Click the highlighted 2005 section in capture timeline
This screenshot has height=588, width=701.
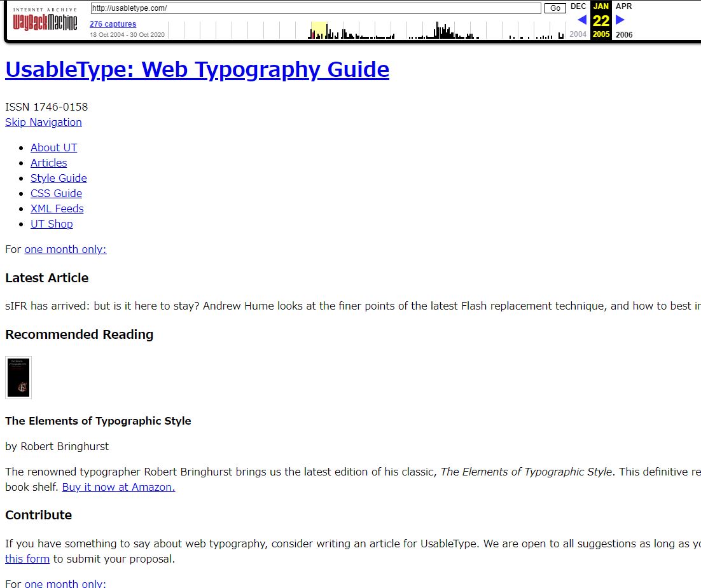(319, 30)
